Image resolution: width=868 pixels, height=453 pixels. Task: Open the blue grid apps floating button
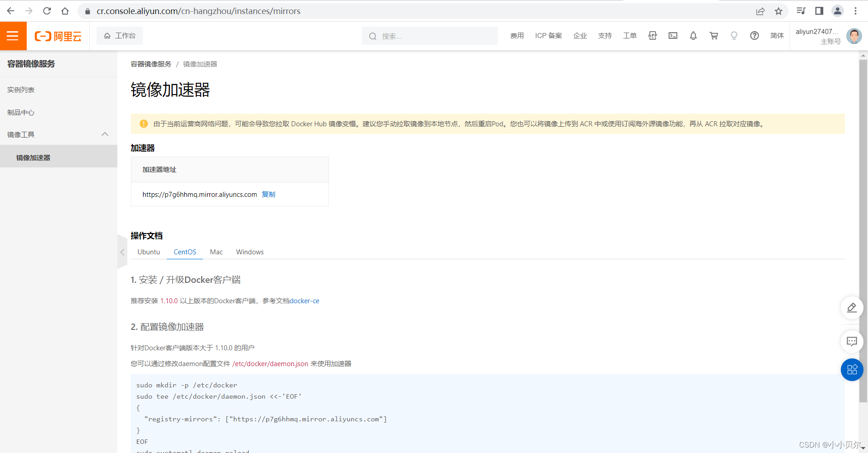(852, 370)
